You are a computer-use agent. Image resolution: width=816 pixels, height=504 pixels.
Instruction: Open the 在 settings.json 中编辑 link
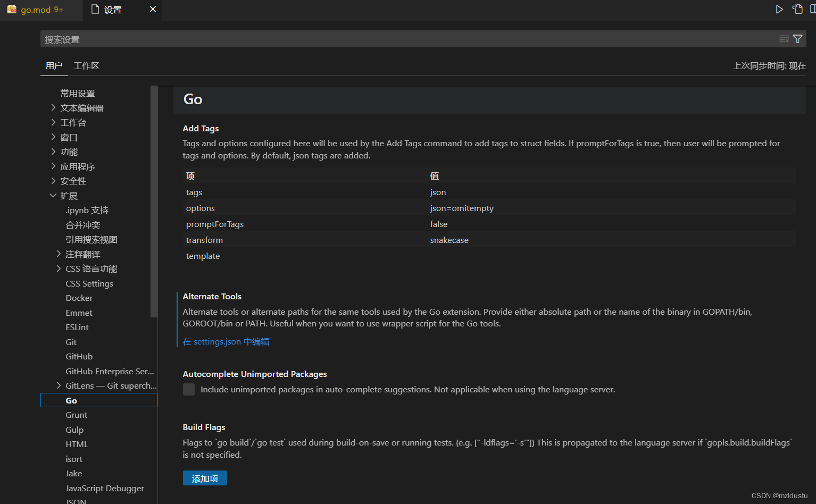pyautogui.click(x=226, y=341)
